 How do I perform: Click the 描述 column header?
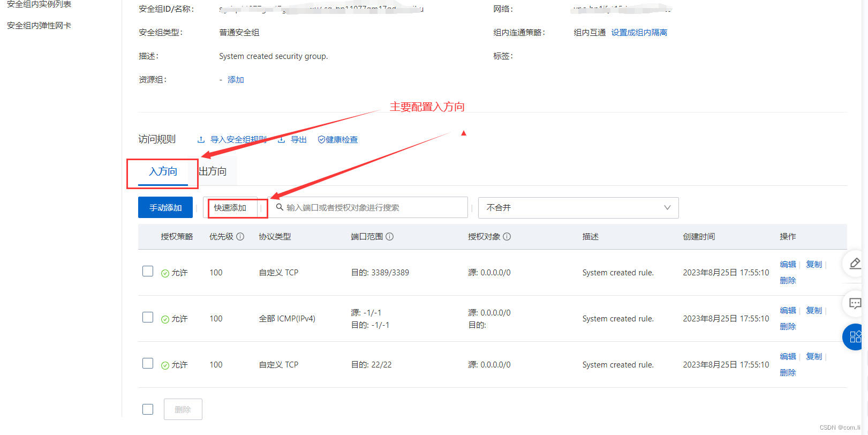click(591, 237)
